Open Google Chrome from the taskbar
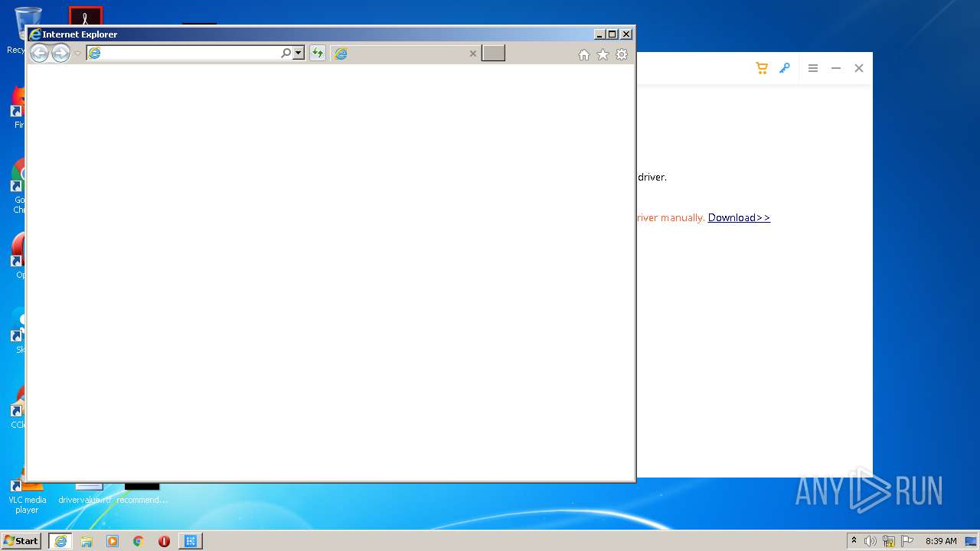 139,541
